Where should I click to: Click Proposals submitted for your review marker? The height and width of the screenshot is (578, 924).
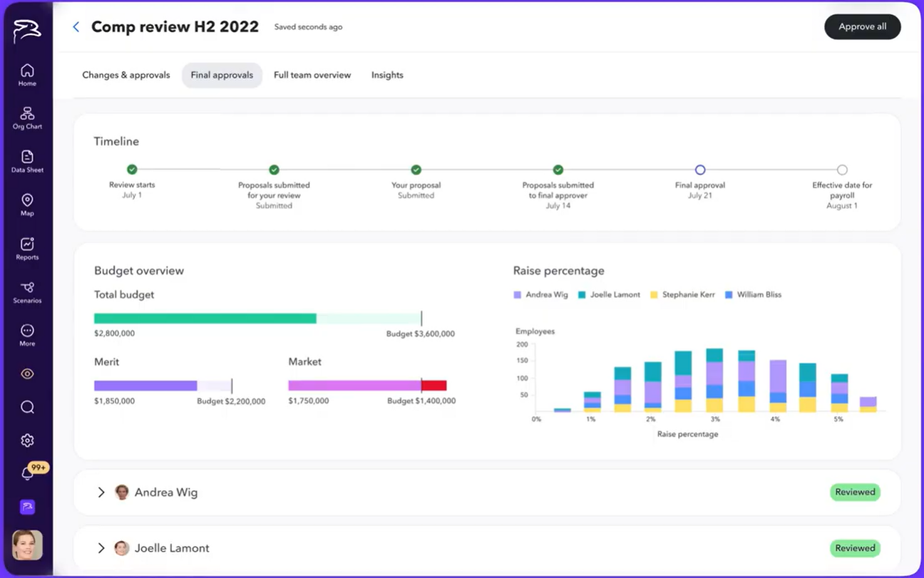coord(274,170)
